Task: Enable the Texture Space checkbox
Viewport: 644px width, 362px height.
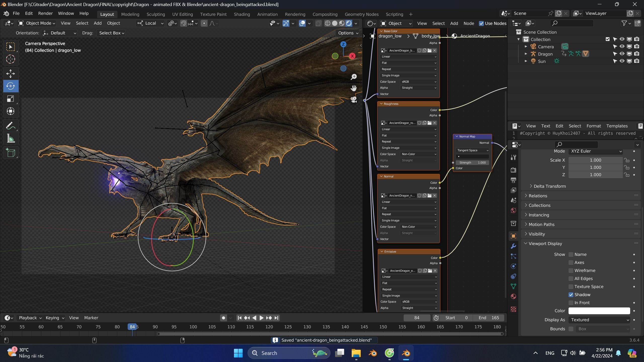Action: (571, 287)
